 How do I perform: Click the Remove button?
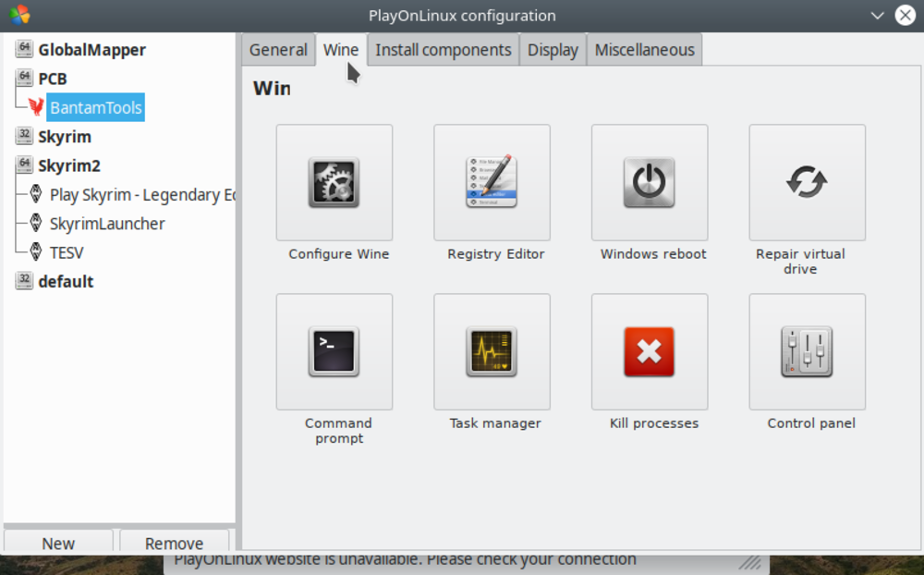[175, 542]
